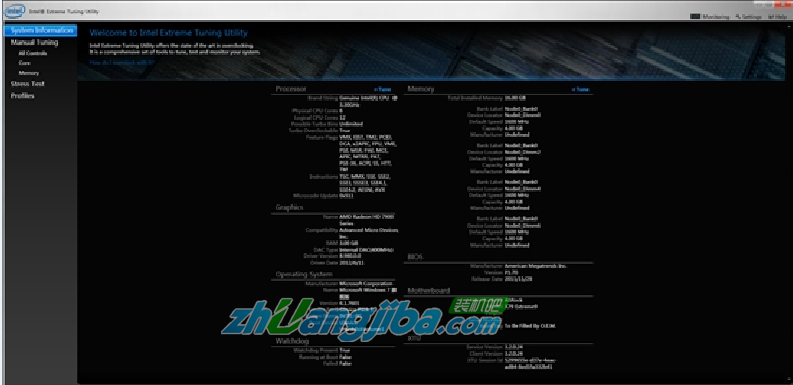Click the Processor section heading

pos(291,89)
